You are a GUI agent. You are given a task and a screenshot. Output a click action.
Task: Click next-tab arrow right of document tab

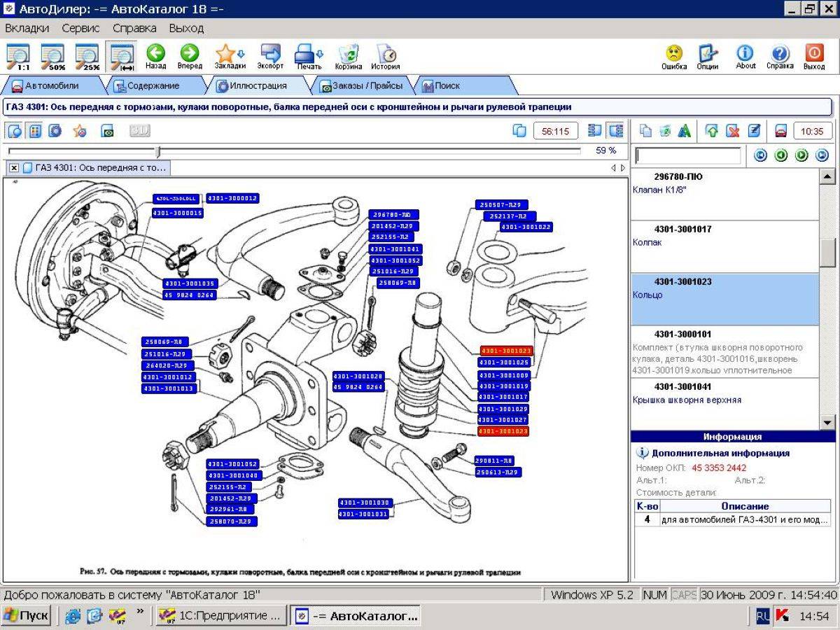[x=623, y=168]
